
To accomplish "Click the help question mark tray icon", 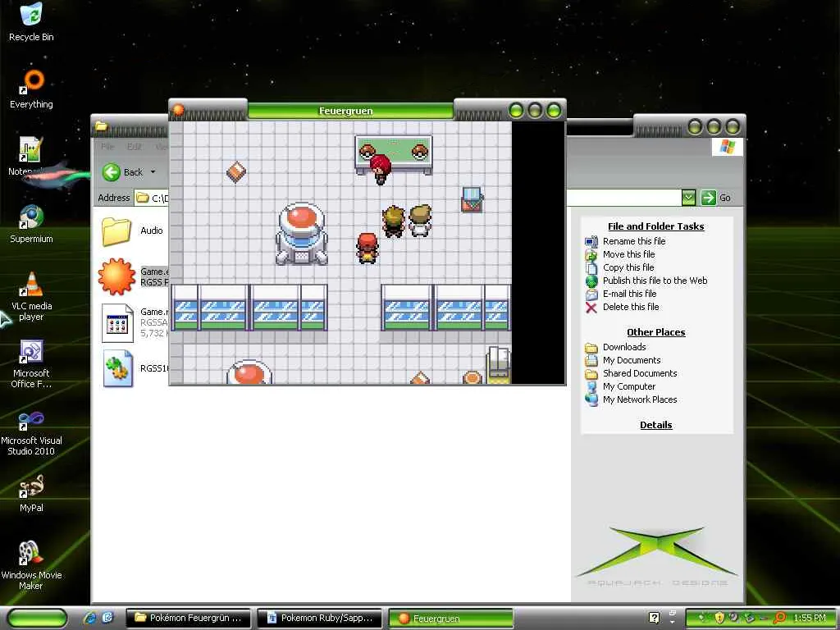I will coord(654,619).
